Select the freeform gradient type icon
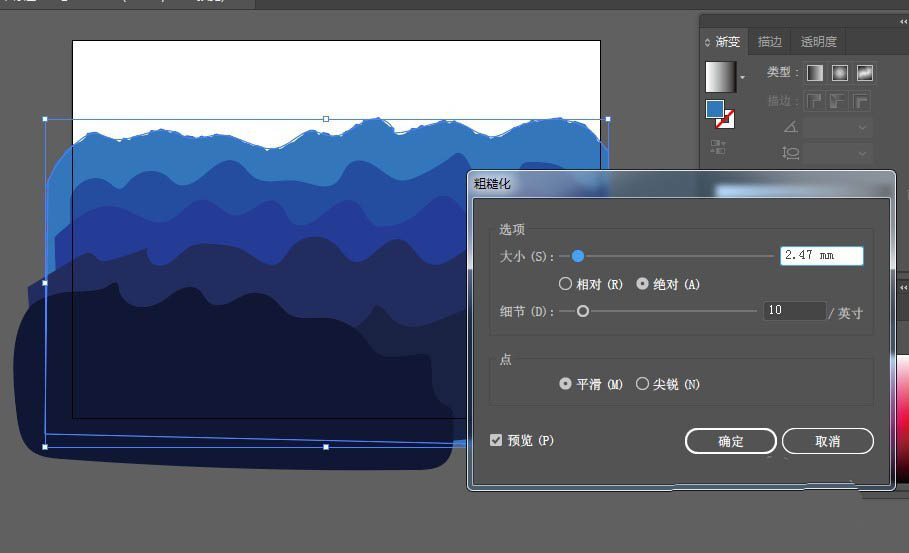 tap(864, 73)
